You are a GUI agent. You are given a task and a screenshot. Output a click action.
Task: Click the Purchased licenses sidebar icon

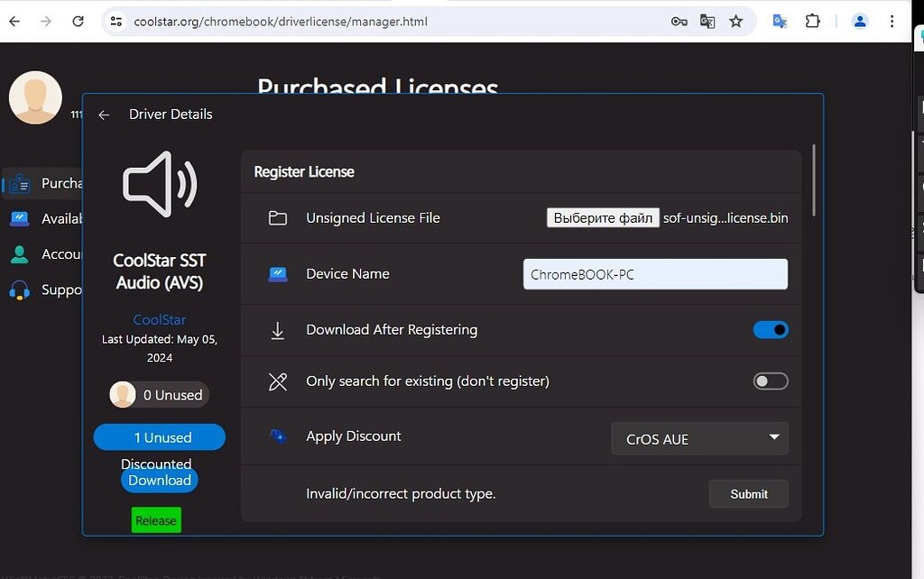19,183
